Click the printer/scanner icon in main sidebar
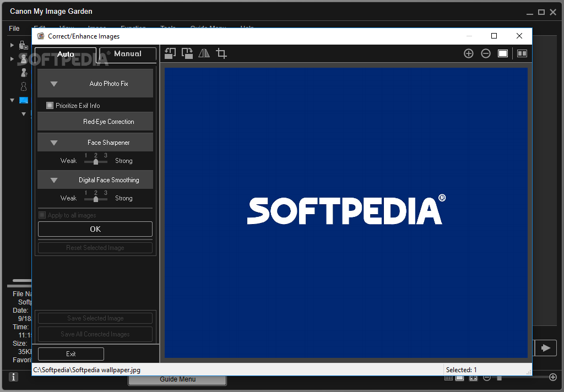Screen dimensions: 564x392 coord(23,45)
